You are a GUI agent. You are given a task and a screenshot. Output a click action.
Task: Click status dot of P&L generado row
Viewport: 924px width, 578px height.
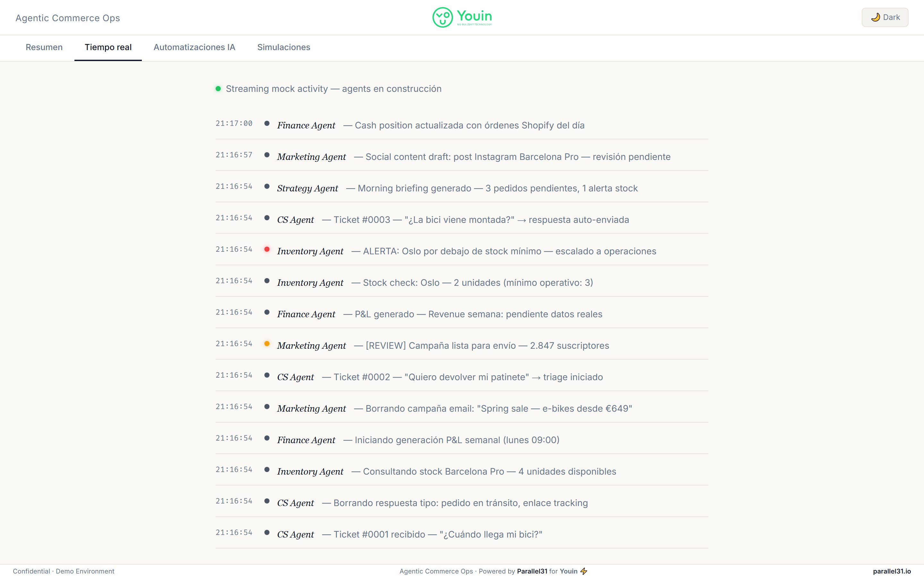[x=267, y=312]
